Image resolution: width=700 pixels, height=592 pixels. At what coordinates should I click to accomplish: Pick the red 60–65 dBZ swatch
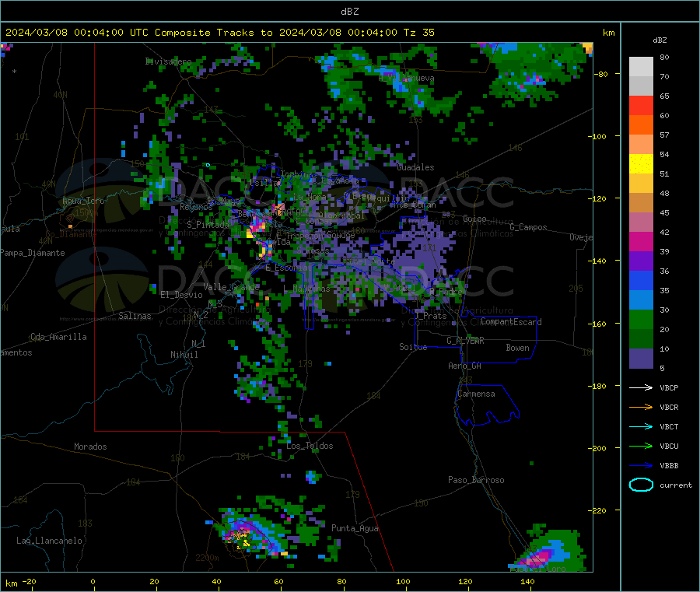tap(641, 105)
